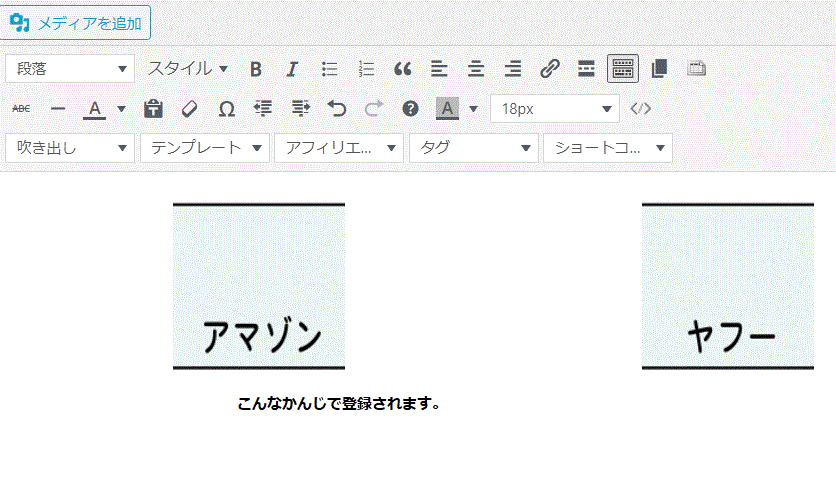Open the 吹き出し dropdown
This screenshot has height=496, width=836.
70,148
